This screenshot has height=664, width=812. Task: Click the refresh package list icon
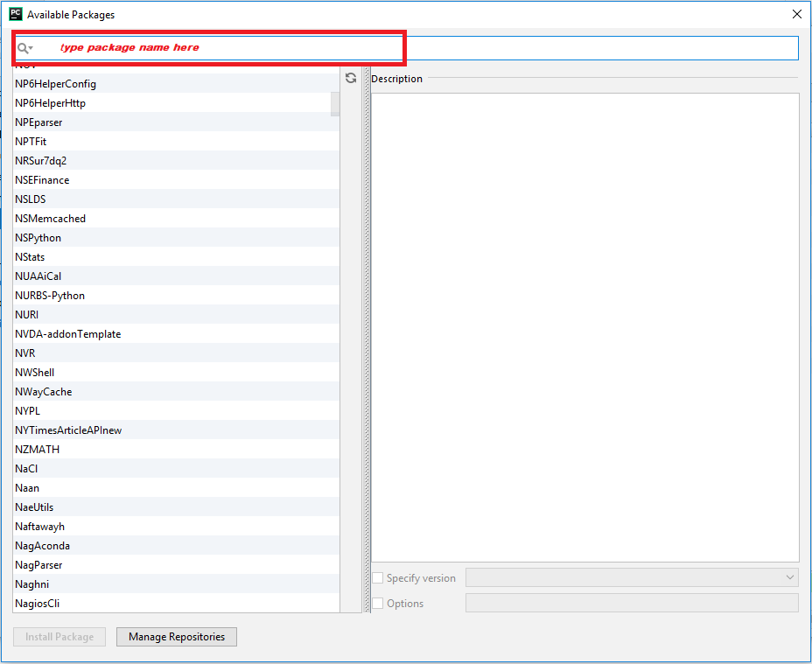[351, 77]
